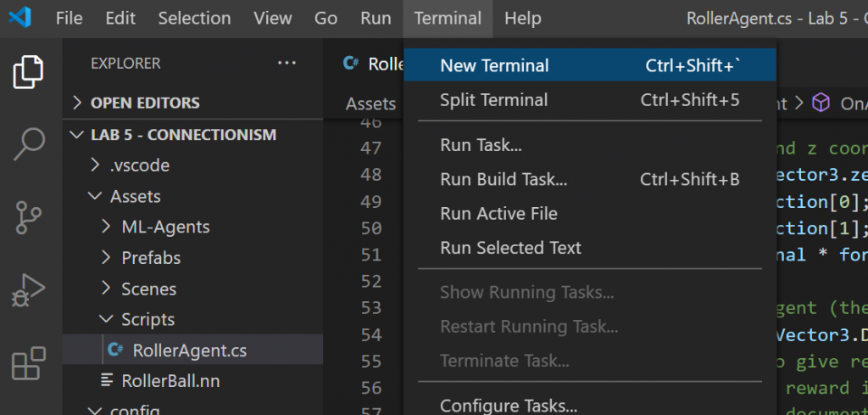Choose Run Selected Text
This screenshot has width=868, height=415.
[590, 248]
